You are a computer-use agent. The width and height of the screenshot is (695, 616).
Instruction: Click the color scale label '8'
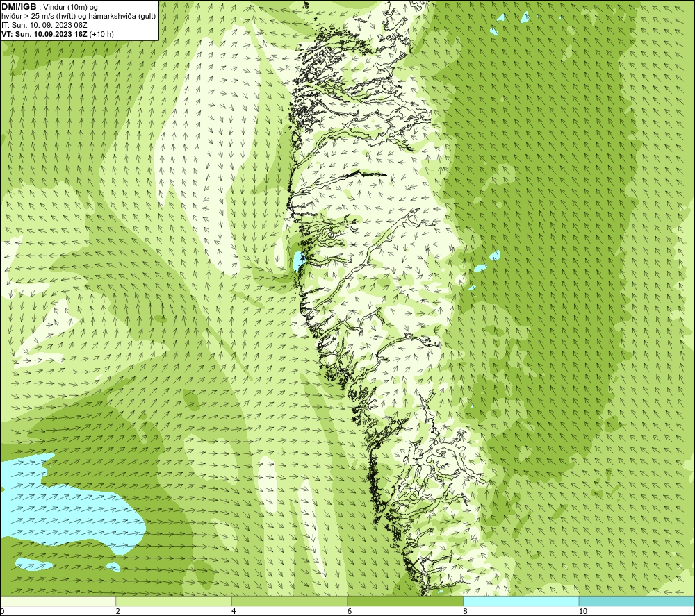tap(465, 612)
